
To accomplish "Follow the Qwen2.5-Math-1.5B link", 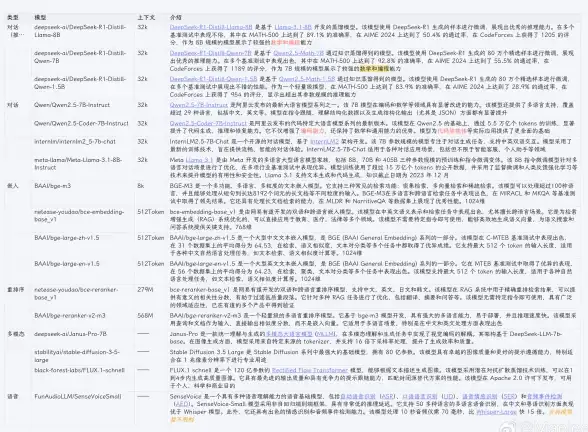I will coord(307,79).
